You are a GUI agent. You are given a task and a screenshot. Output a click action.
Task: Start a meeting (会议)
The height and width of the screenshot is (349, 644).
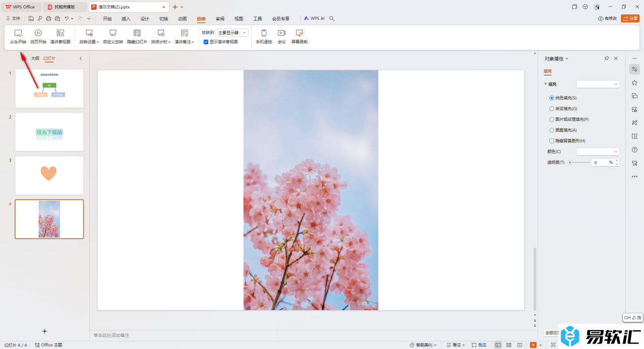(282, 37)
